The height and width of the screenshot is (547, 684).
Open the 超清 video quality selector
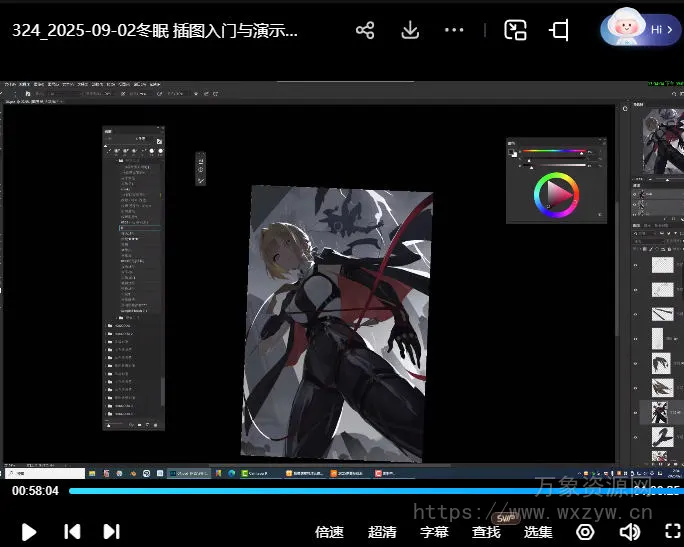382,532
